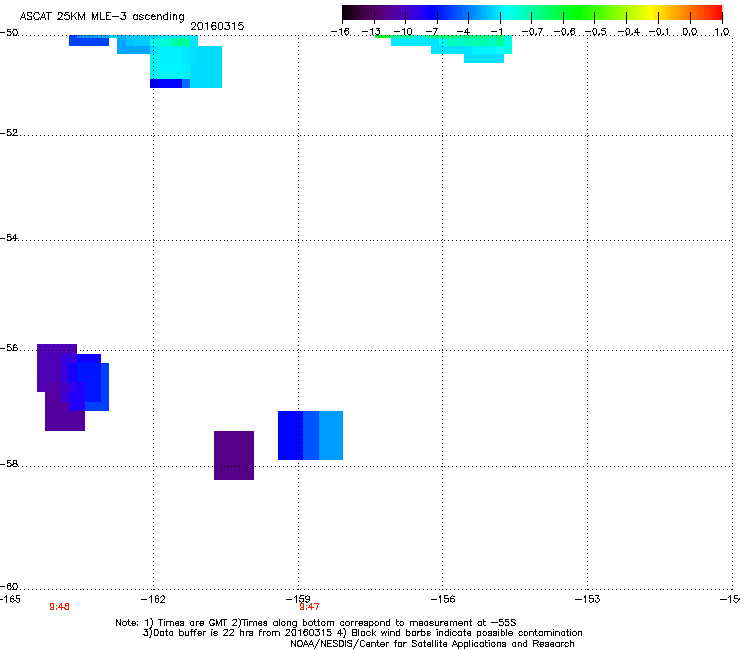Pick the black end of the colorbar
Image resolution: width=740 pixels, height=650 pixels.
[350, 12]
